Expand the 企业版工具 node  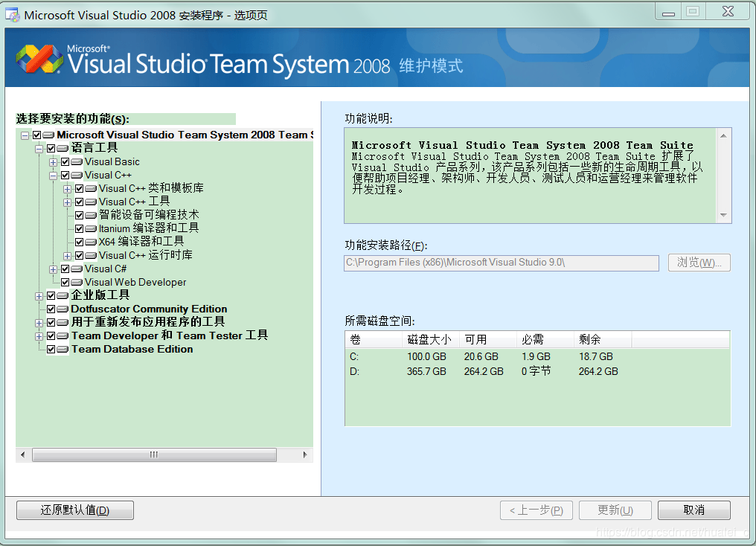(39, 295)
